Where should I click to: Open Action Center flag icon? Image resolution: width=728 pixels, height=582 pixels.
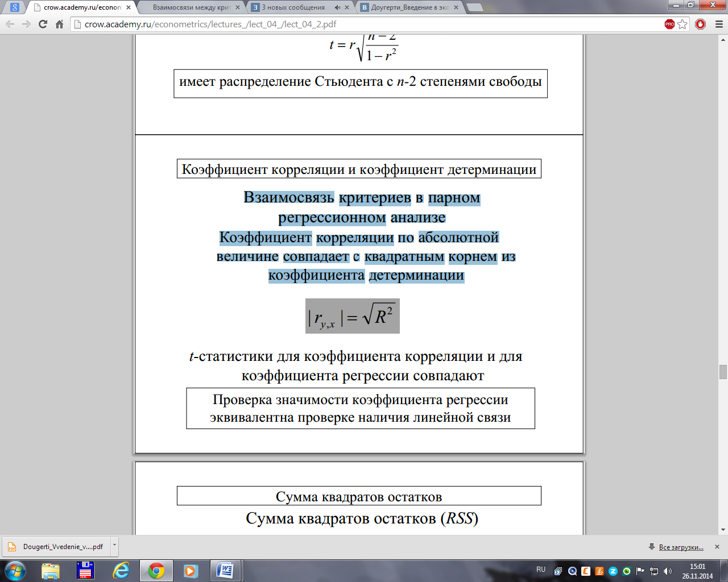pos(640,571)
